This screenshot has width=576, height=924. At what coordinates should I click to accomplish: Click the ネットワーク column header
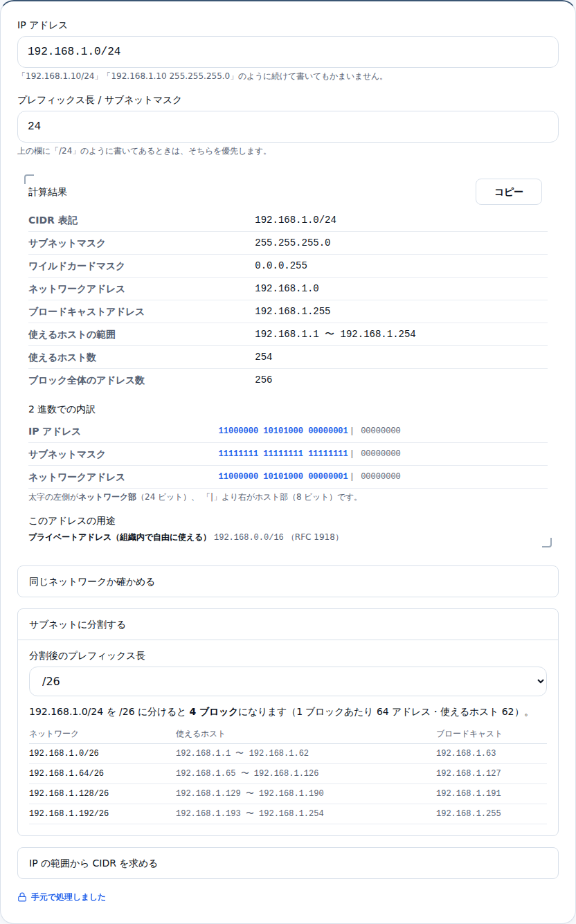click(54, 734)
